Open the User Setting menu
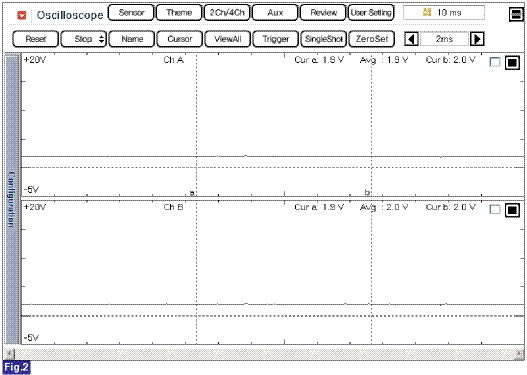This screenshot has height=375, width=527. [371, 13]
